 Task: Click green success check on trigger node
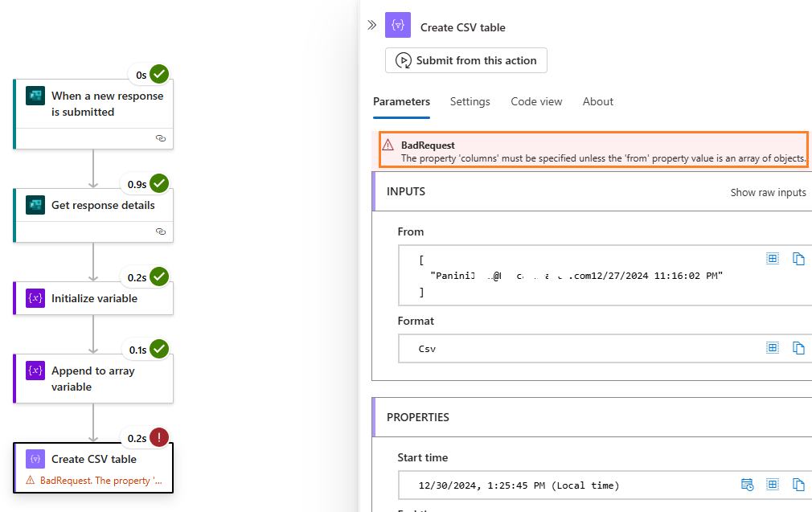[x=159, y=74]
